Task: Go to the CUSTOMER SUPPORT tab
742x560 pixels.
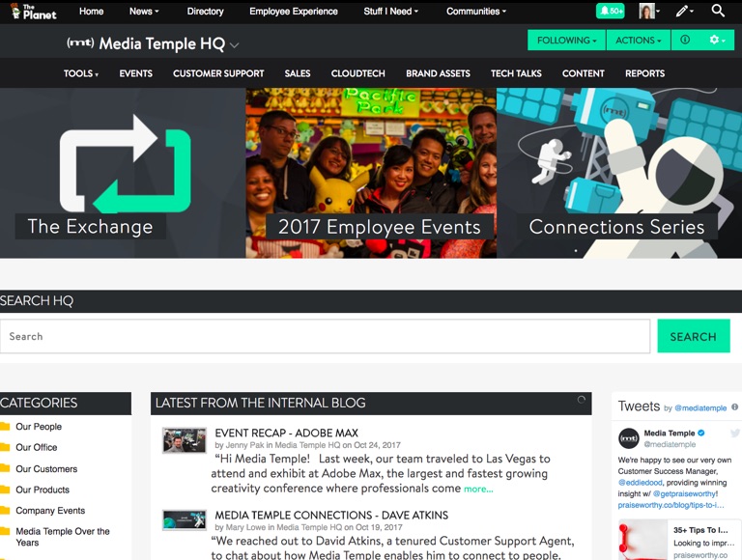Action: pos(218,73)
